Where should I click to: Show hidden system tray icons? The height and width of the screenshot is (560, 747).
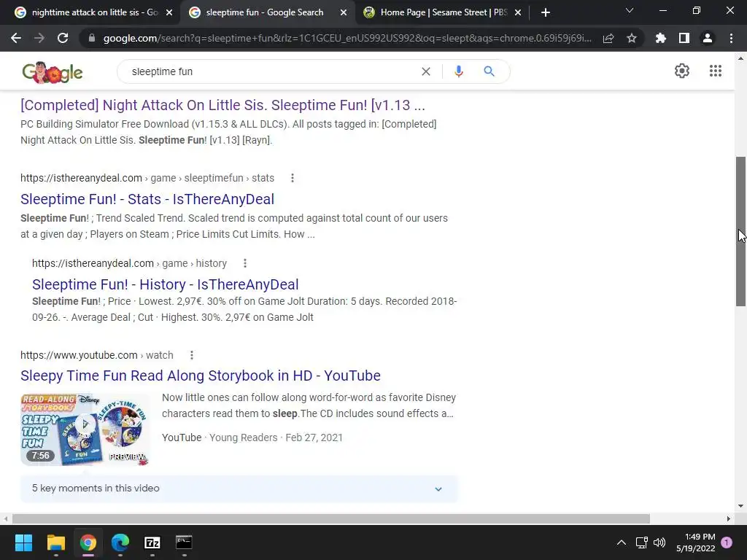click(x=622, y=542)
